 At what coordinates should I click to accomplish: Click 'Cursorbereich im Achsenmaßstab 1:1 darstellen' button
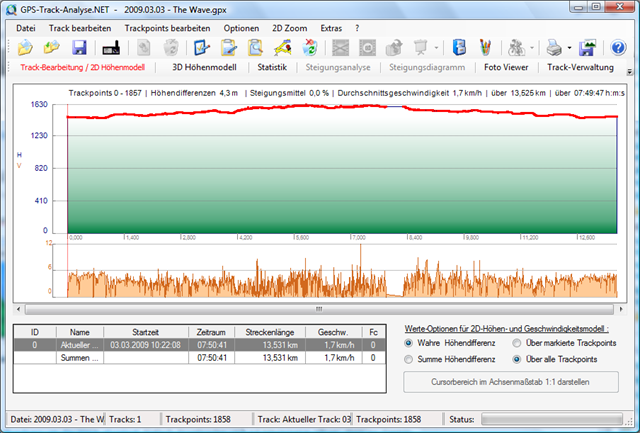511,382
